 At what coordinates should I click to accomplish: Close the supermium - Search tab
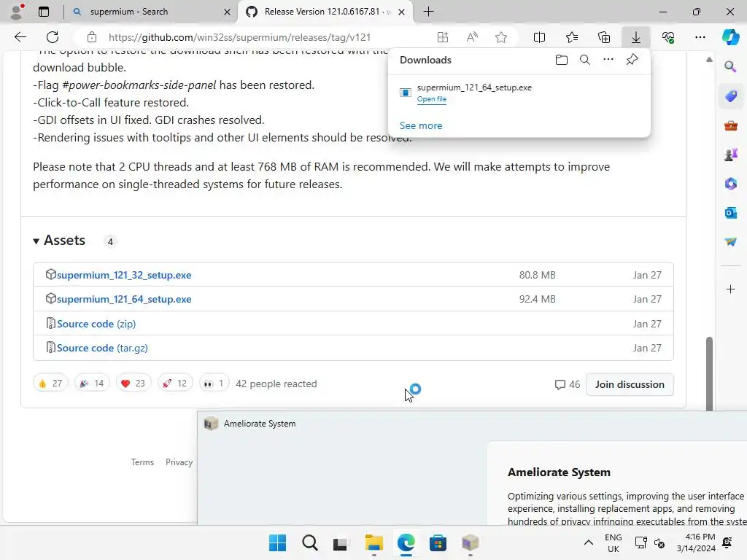point(228,12)
